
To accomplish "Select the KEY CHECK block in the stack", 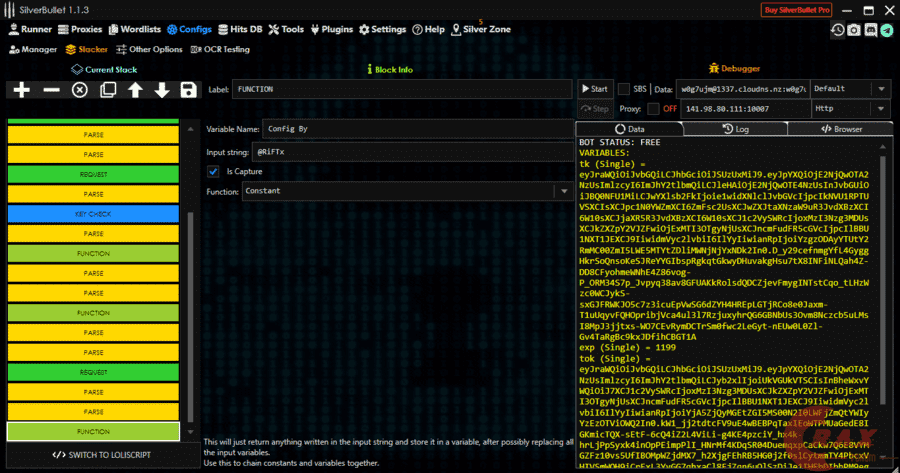I will [93, 214].
